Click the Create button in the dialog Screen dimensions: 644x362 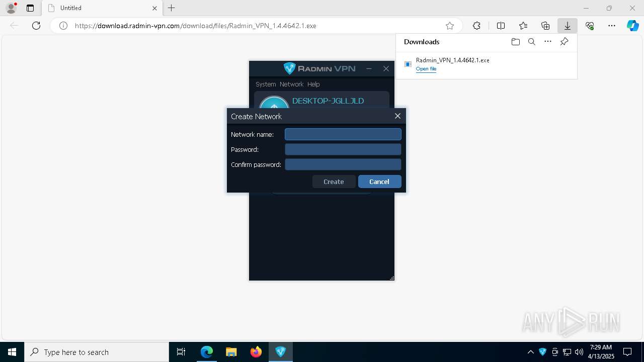tap(334, 182)
